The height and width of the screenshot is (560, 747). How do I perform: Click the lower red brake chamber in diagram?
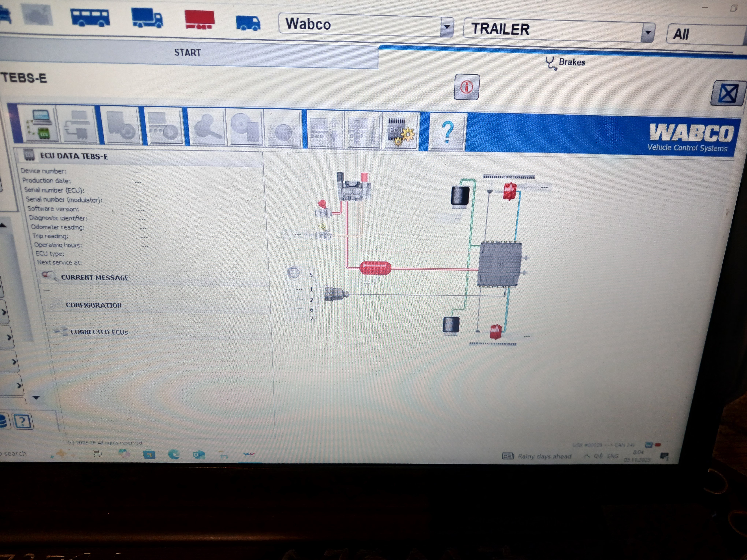point(496,331)
